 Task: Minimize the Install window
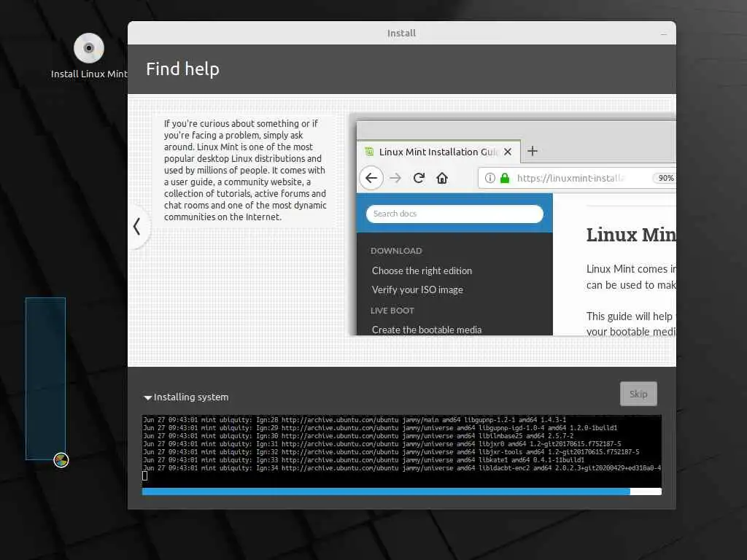click(664, 34)
